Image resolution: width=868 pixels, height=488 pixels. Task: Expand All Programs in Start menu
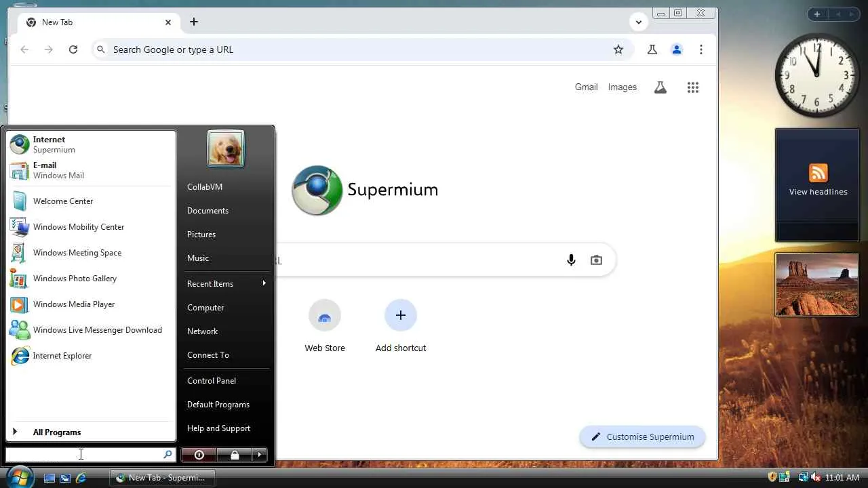tap(91, 432)
